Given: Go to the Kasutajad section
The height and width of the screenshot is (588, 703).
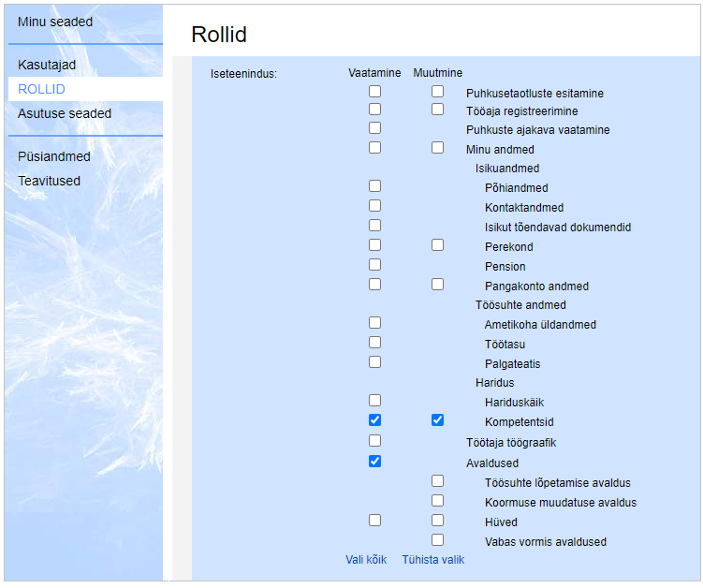Looking at the screenshot, I should tap(47, 66).
